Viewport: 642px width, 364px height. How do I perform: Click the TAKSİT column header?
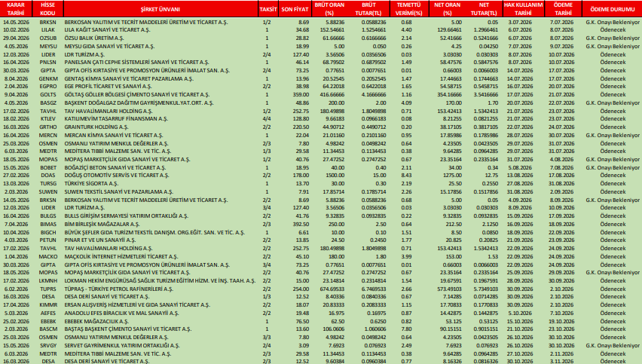tap(268, 9)
